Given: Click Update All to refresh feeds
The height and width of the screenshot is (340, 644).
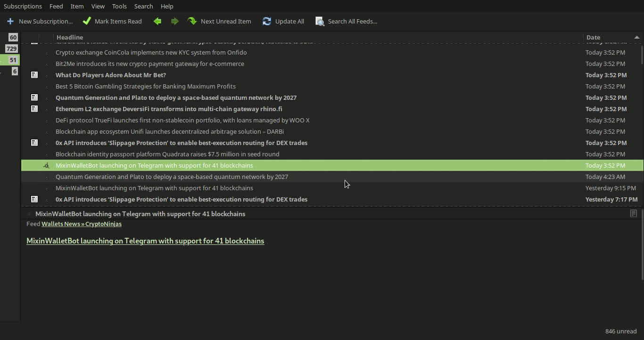Looking at the screenshot, I should (x=283, y=21).
